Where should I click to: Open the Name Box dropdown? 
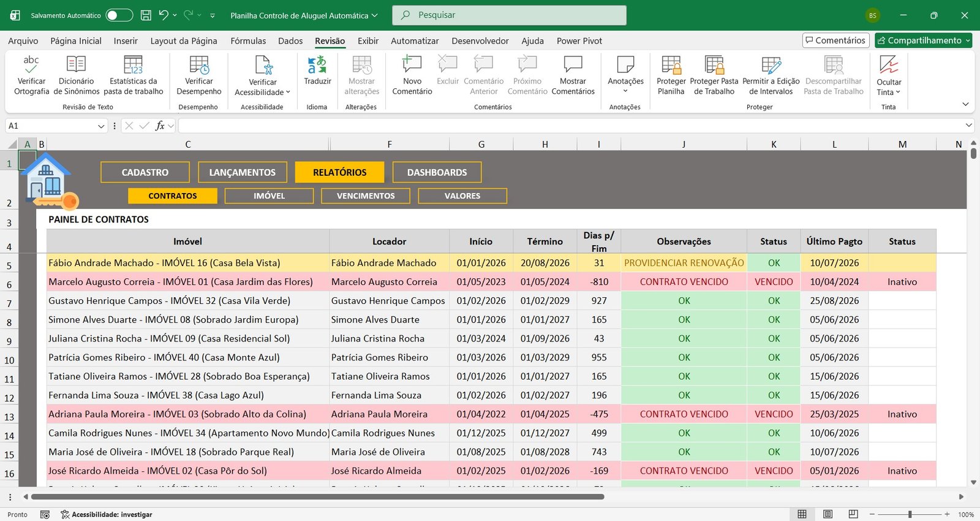click(101, 126)
